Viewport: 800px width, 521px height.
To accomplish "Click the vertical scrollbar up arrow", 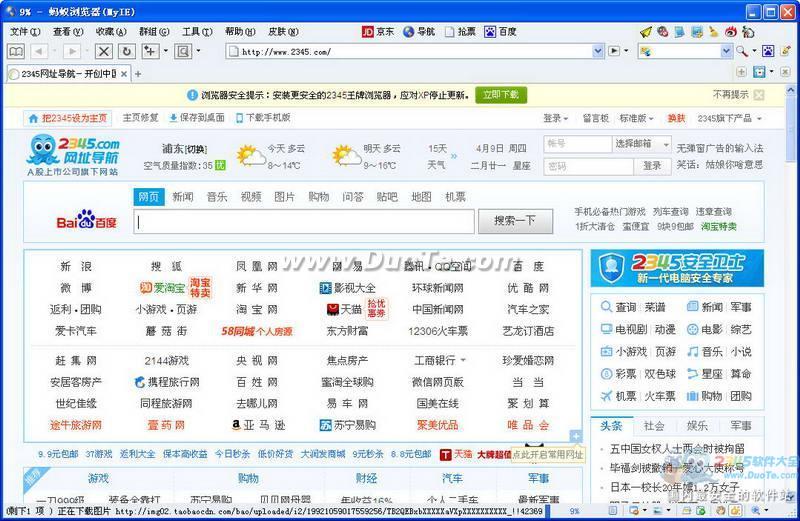I will coord(790,91).
